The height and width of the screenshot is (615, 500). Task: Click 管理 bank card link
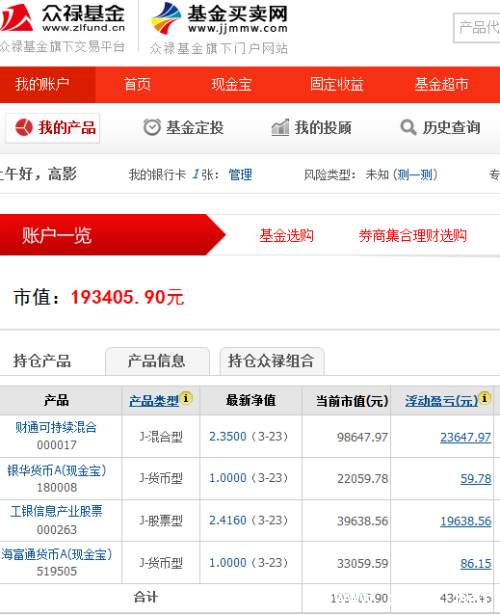point(240,175)
